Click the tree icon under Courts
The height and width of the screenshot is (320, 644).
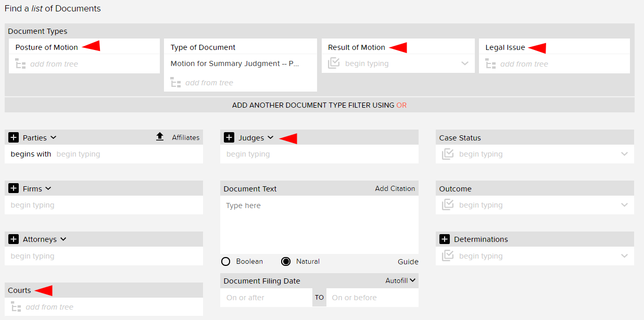[16, 307]
